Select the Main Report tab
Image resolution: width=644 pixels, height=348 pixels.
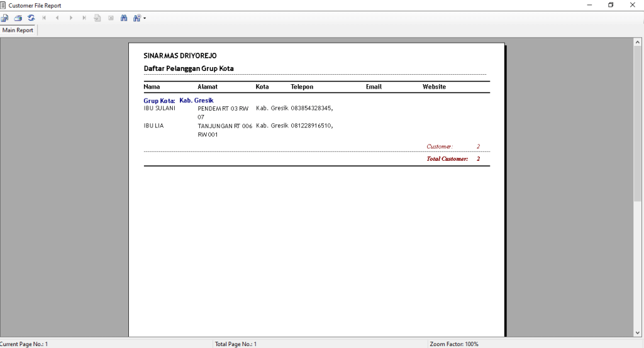[x=18, y=30]
